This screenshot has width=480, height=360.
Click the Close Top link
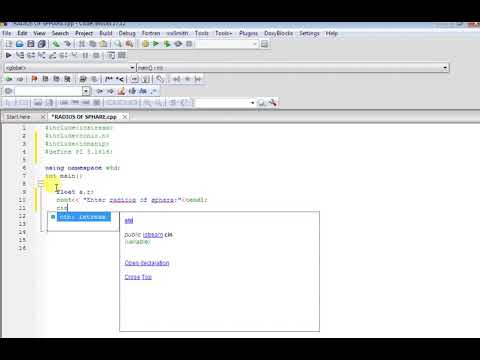click(138, 277)
